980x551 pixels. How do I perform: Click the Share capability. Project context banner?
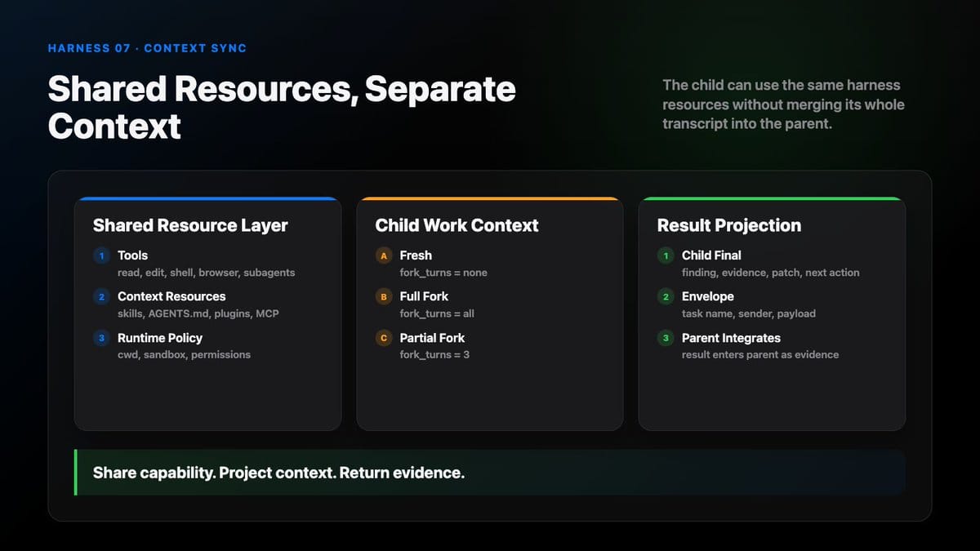coord(490,473)
